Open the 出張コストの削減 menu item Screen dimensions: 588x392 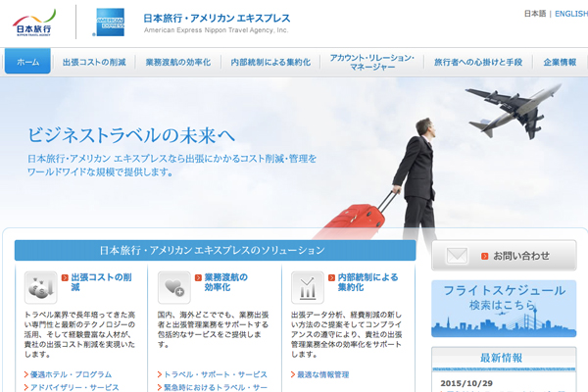[94, 63]
